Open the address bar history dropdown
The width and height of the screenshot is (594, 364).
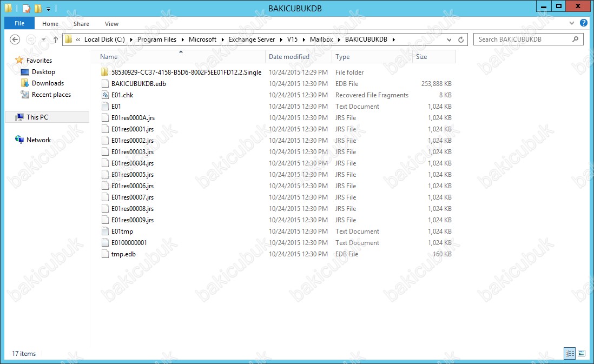click(x=449, y=39)
